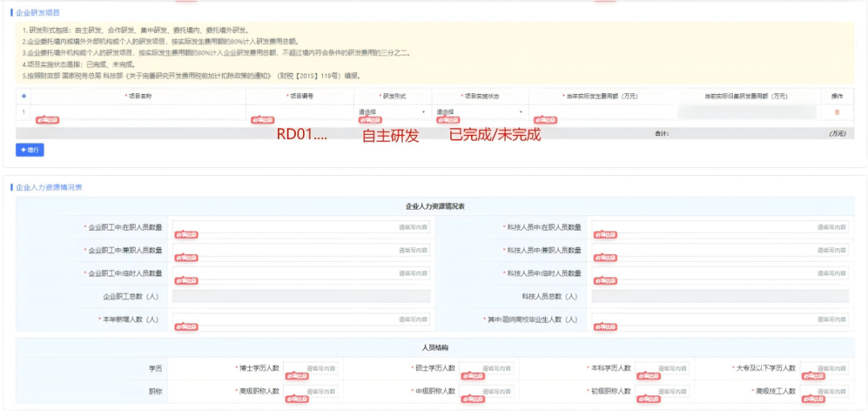Click the 项目编号 input in row 1
This screenshot has height=417, width=868.
click(300, 112)
